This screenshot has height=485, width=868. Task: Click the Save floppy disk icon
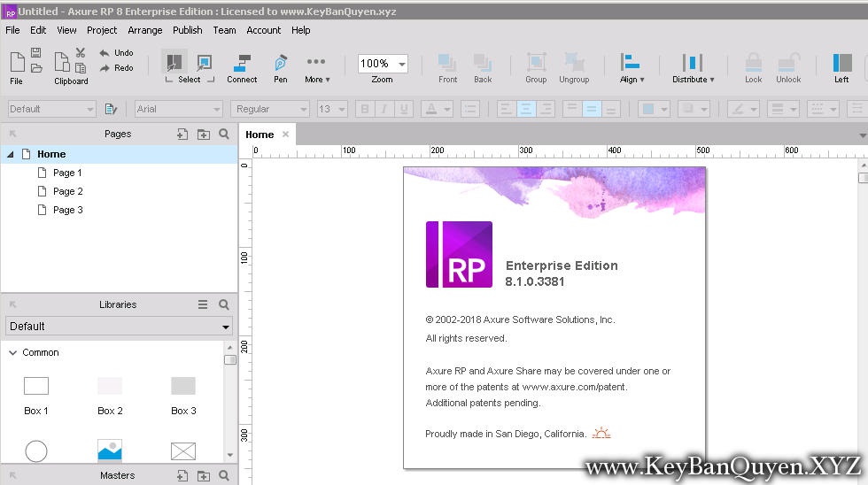tap(36, 52)
